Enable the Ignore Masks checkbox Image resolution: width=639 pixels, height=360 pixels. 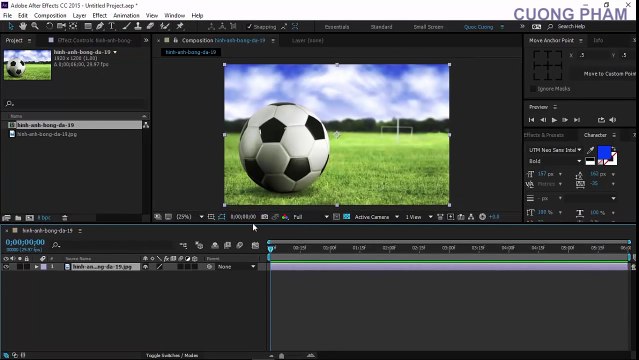533,88
